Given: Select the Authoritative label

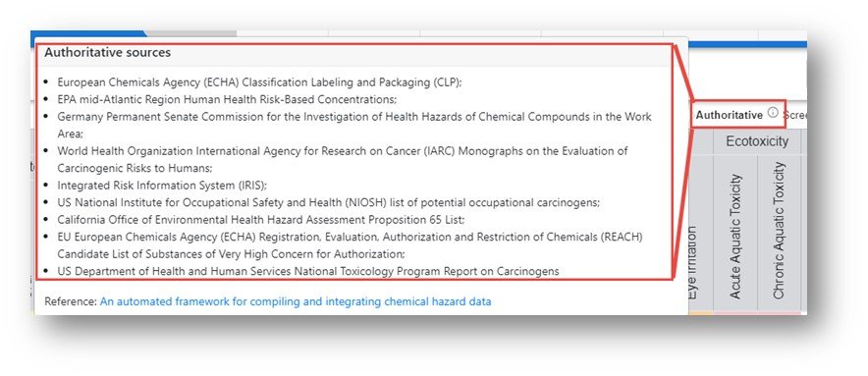Looking at the screenshot, I should coord(729,115).
